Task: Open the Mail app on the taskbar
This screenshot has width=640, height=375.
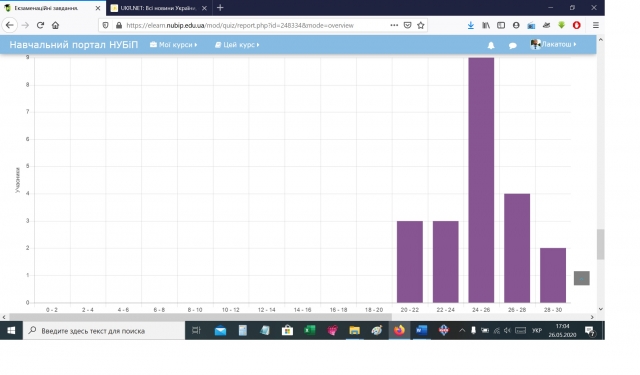Action: pyautogui.click(x=220, y=331)
